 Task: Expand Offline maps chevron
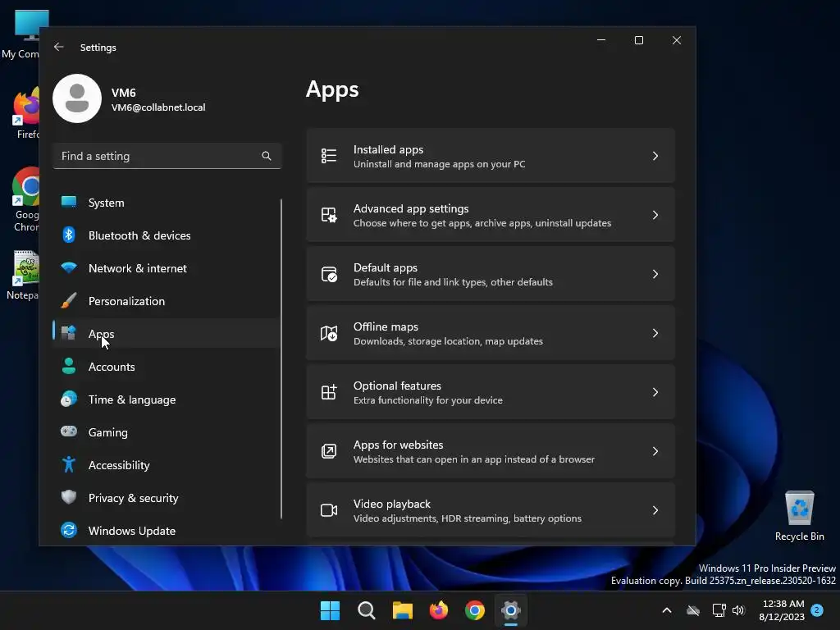[x=655, y=333]
